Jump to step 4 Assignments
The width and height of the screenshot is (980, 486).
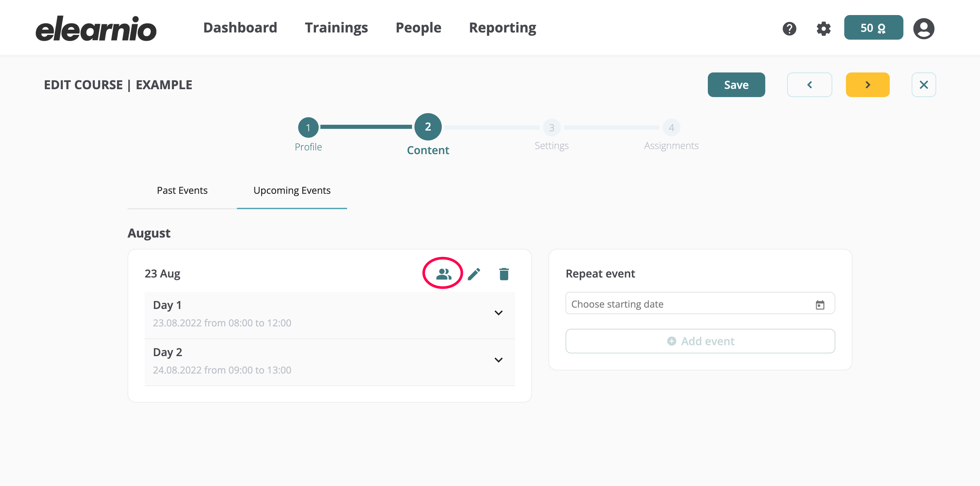(x=671, y=128)
